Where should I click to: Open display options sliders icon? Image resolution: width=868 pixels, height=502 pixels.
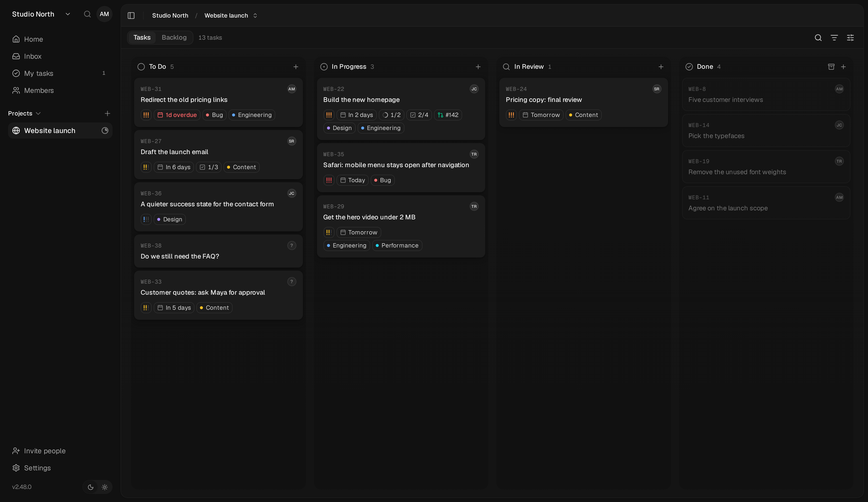(850, 38)
